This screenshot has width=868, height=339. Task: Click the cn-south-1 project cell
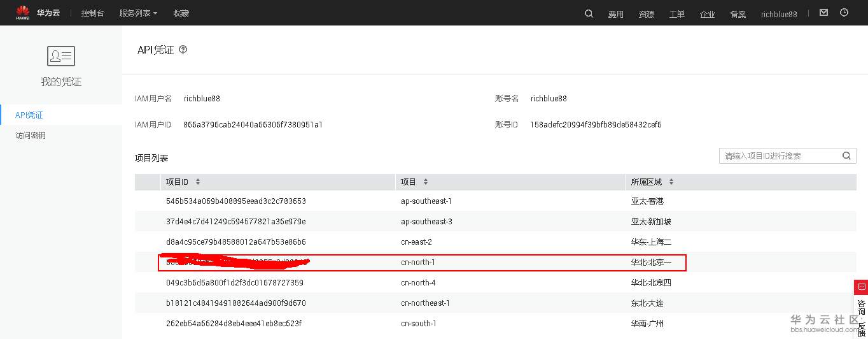418,324
